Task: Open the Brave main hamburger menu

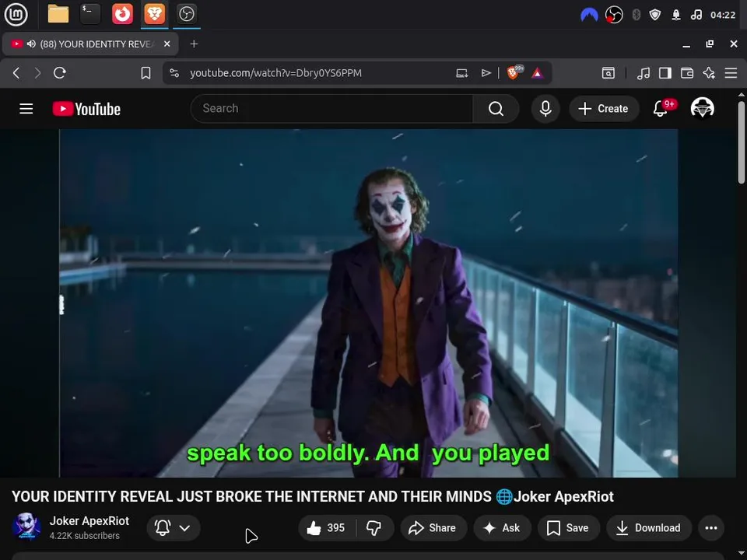Action: (x=731, y=73)
